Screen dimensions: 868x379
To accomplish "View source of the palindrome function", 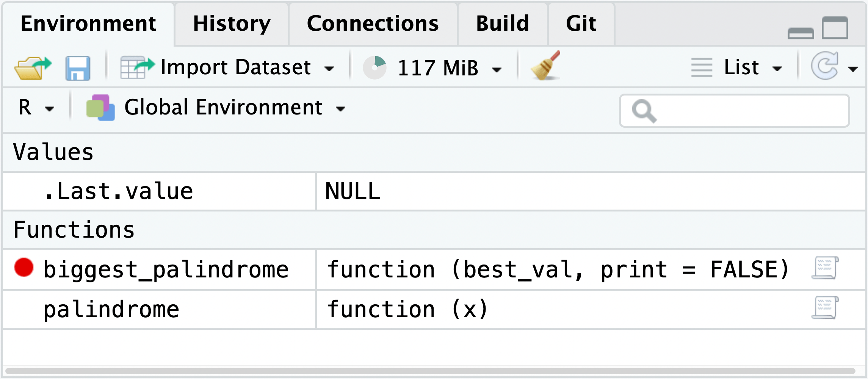I will 825,308.
